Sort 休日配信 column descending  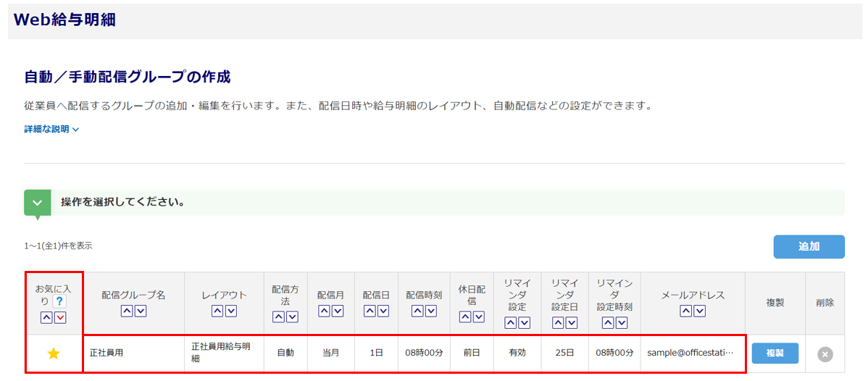click(478, 317)
